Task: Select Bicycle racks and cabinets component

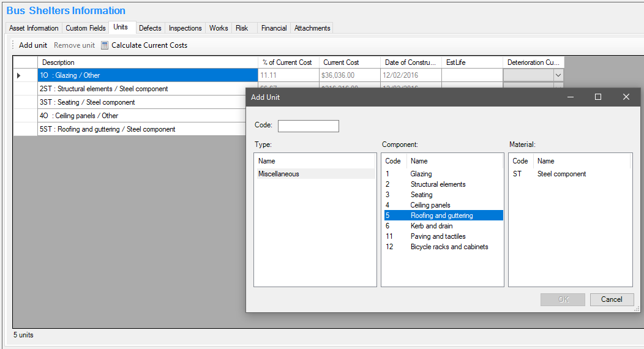Action: pos(449,247)
